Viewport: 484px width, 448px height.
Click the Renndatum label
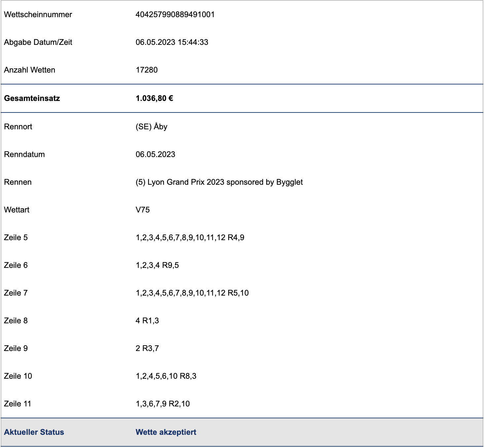click(24, 154)
